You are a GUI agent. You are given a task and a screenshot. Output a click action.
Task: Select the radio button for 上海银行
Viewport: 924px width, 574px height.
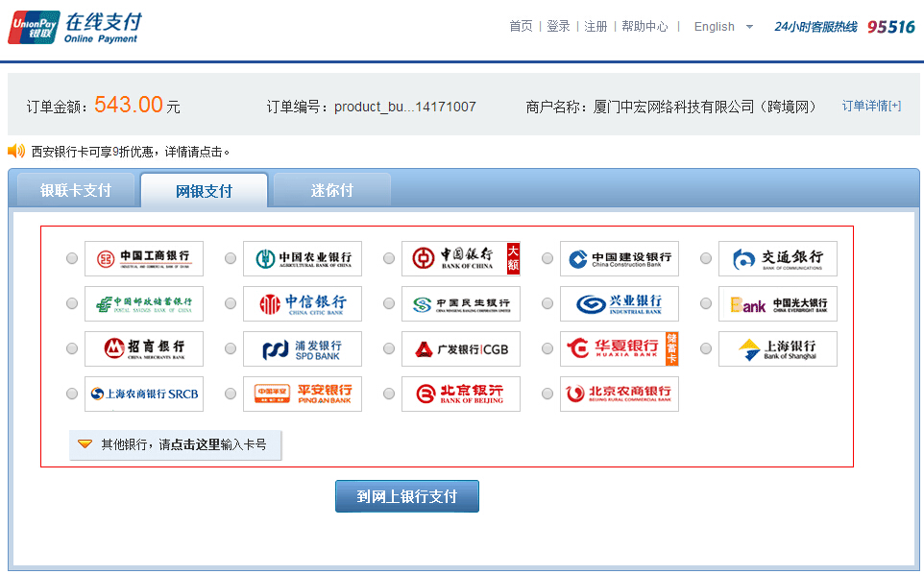[x=706, y=348]
